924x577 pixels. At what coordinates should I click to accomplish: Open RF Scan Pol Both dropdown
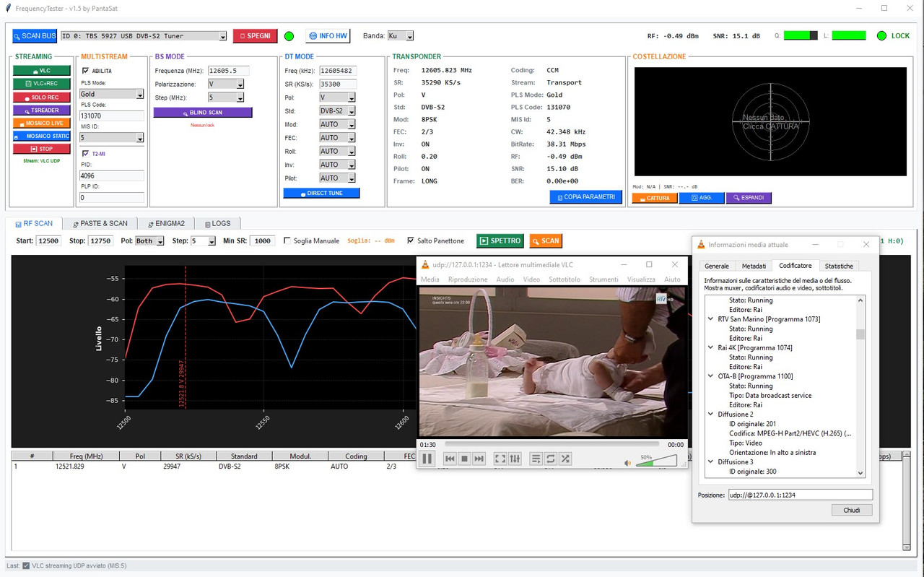pos(159,240)
